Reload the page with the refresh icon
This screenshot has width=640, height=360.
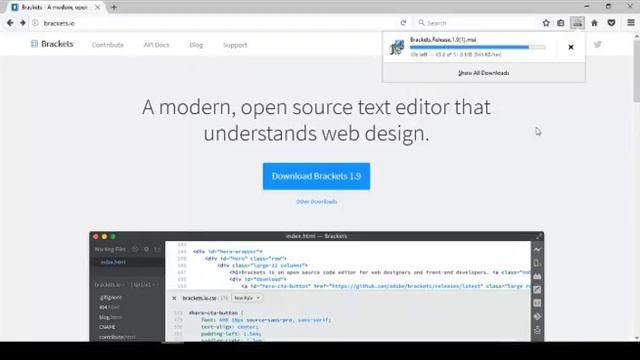click(403, 23)
